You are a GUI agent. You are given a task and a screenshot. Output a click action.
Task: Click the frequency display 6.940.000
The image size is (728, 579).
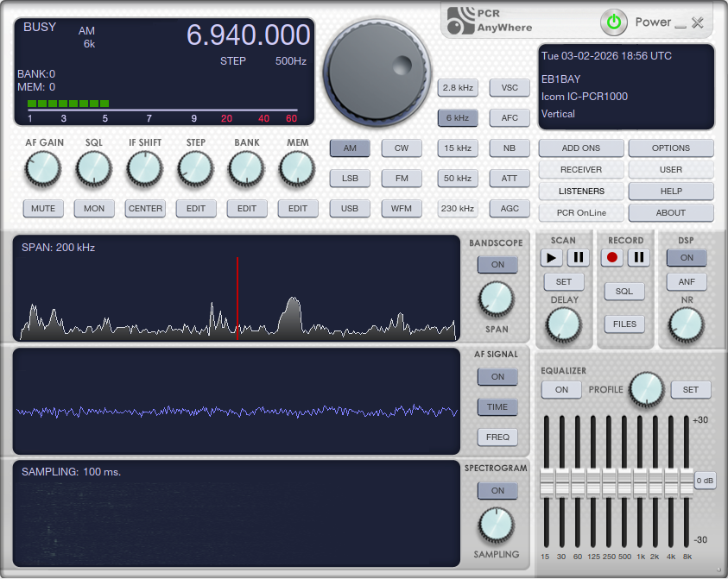click(248, 35)
